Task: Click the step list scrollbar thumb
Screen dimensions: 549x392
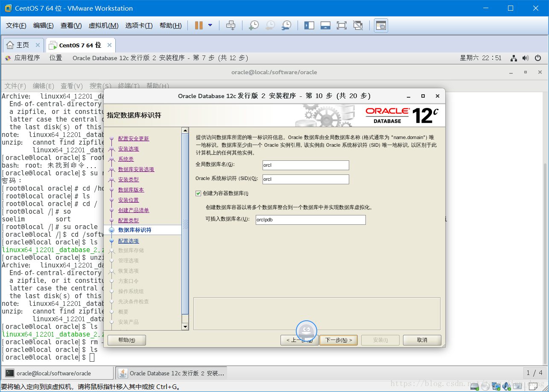Action: [185, 224]
